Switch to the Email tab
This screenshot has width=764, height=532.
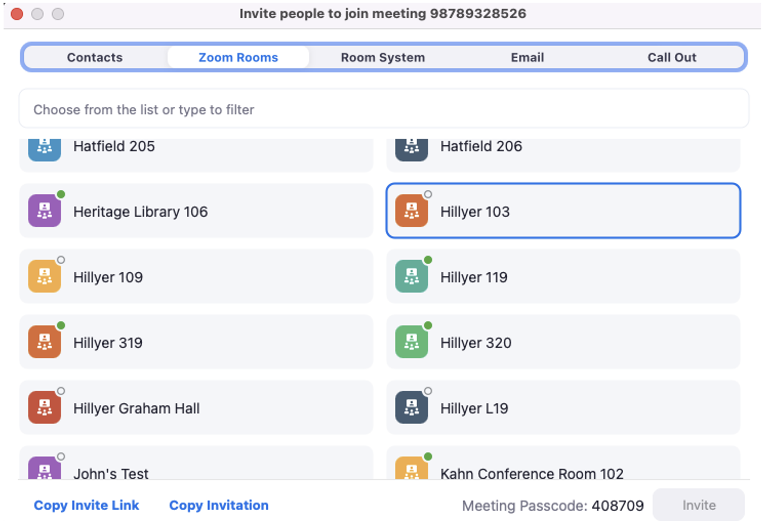[527, 57]
